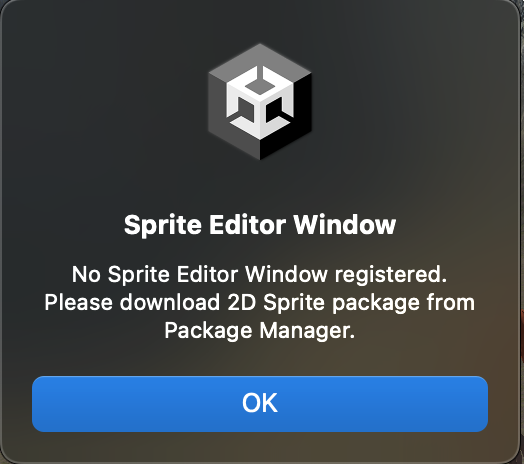Click the '2D Sprite' text in the message

pos(276,303)
